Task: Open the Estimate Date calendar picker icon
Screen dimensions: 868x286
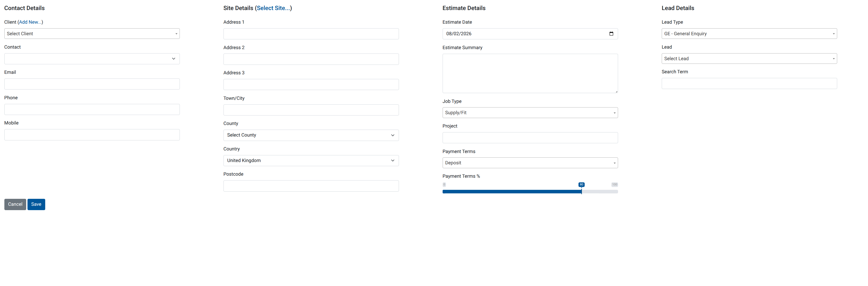Action: [611, 34]
